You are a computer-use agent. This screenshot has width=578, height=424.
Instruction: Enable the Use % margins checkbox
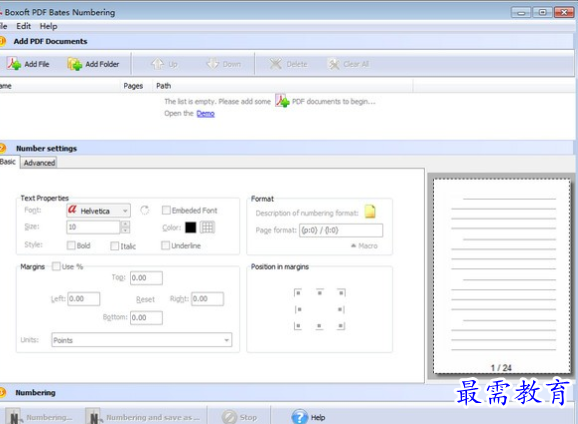click(x=56, y=266)
